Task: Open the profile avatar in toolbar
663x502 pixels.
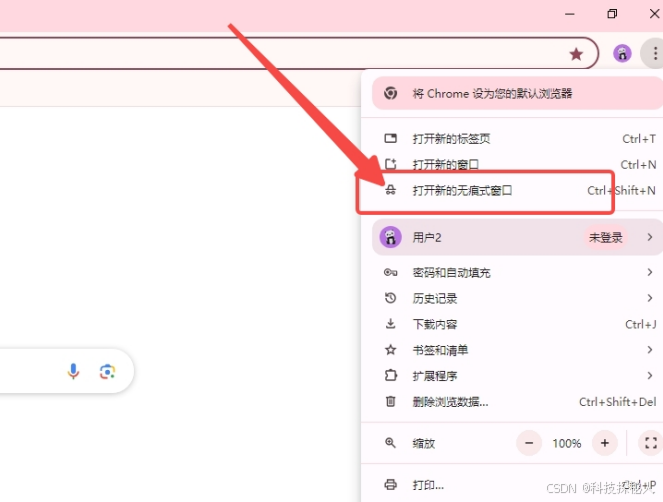Action: (622, 54)
